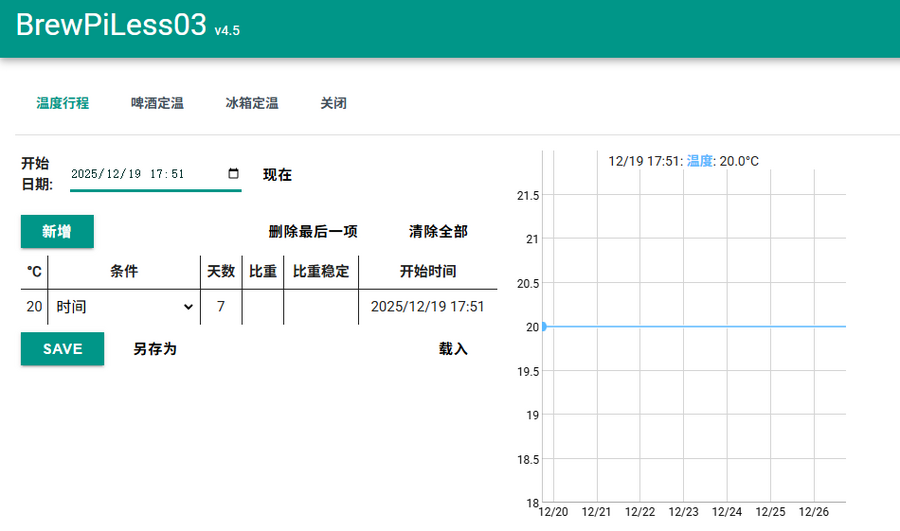The height and width of the screenshot is (531, 900).
Task: Open the 另存为 save-as option
Action: [x=155, y=349]
